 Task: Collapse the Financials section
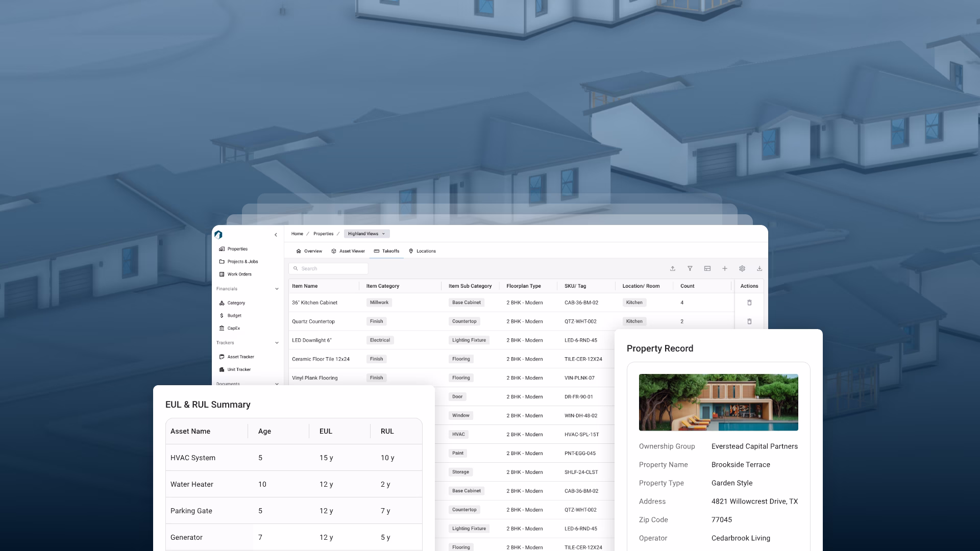coord(277,289)
